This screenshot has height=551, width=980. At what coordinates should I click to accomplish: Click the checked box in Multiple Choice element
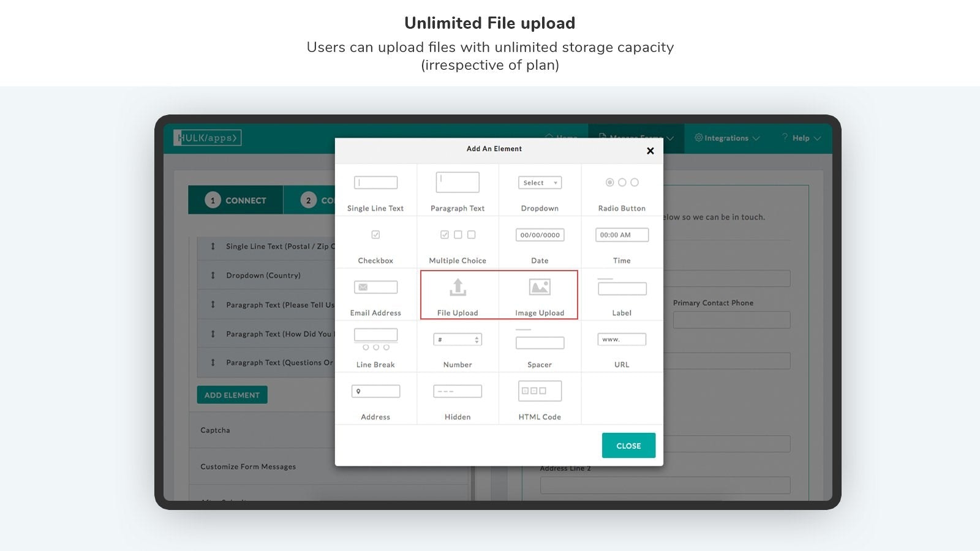point(444,234)
